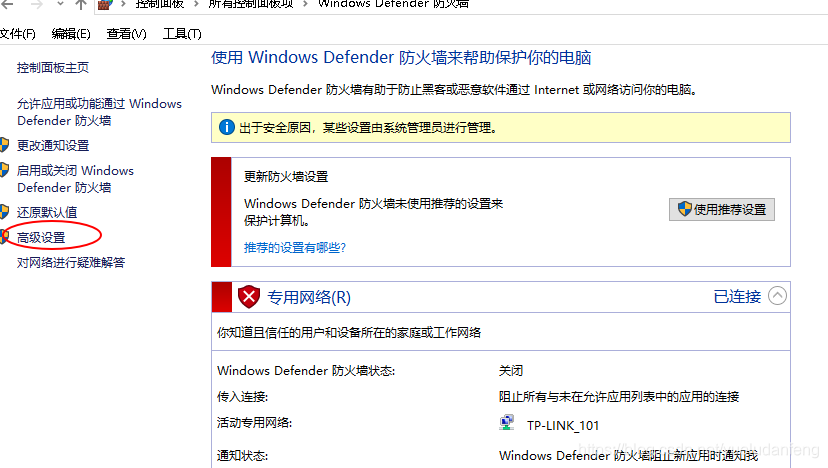Click shield icon beside 还原默认值
Image resolution: width=828 pixels, height=468 pixels.
click(5, 212)
